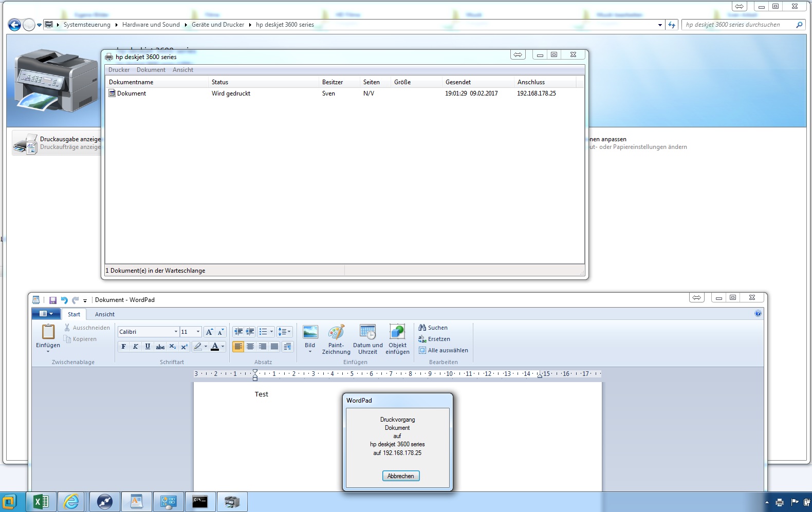Open the font size 11 dropdown
Viewport: 812px width, 512px height.
198,332
